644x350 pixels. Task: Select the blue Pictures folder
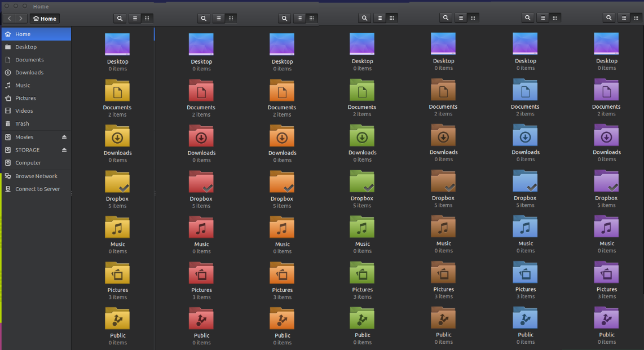[x=526, y=272]
